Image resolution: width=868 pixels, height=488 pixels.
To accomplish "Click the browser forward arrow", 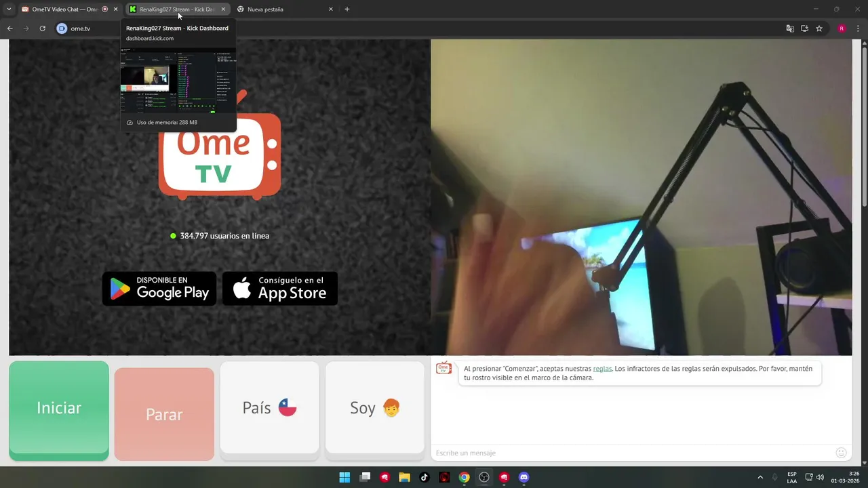I will 26,28.
